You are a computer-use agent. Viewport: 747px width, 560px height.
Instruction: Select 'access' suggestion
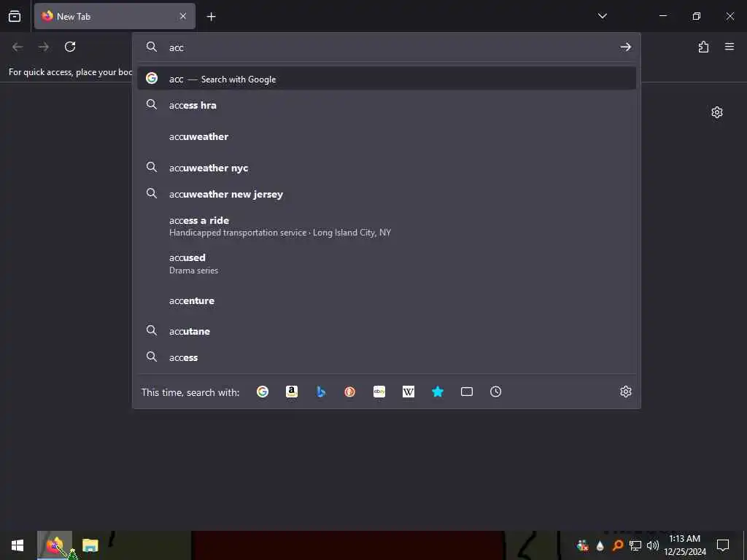[387, 357]
